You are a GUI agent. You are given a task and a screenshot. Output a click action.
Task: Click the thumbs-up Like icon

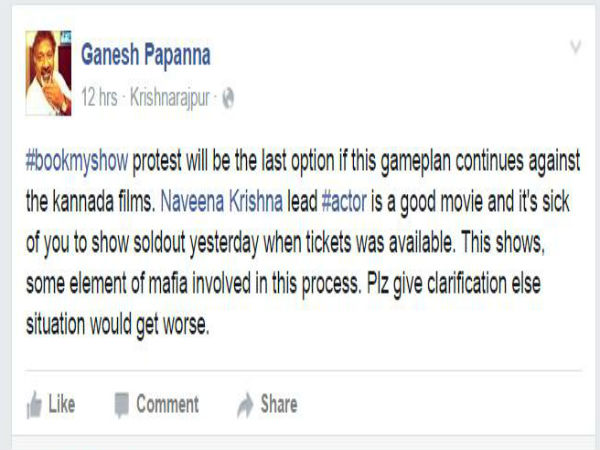[x=34, y=405]
